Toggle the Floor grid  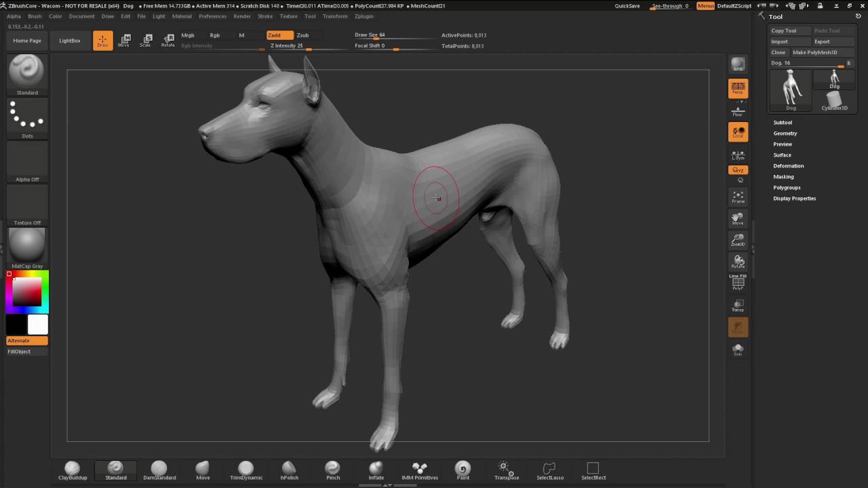[x=738, y=111]
